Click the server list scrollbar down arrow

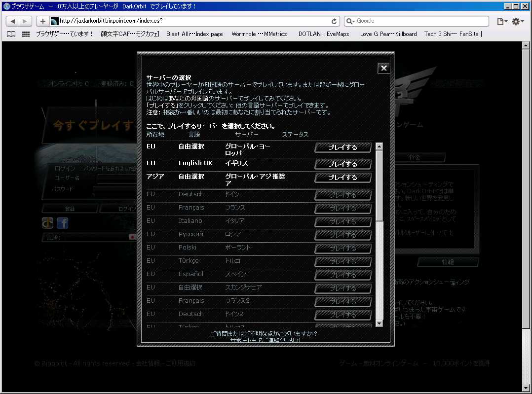380,323
